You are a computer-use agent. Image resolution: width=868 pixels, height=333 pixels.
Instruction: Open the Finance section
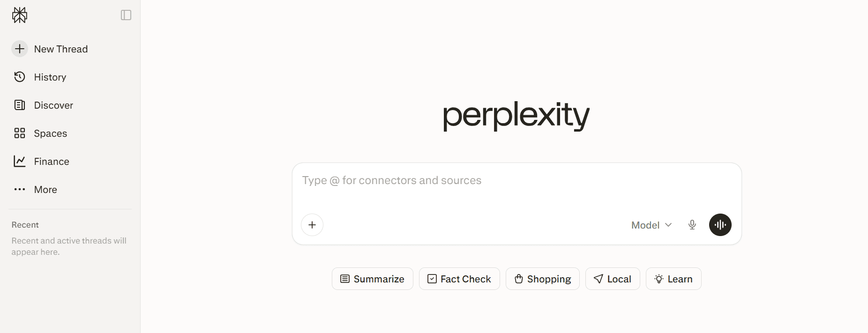click(x=51, y=161)
